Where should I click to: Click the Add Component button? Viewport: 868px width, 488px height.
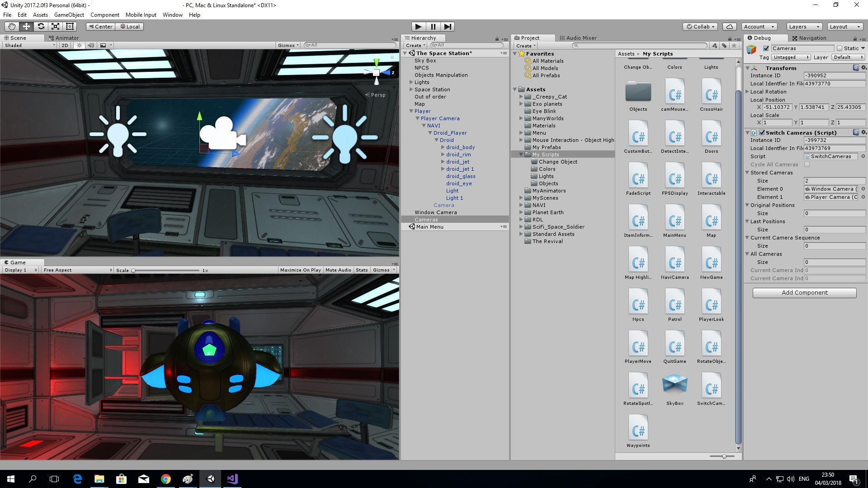[x=804, y=293]
